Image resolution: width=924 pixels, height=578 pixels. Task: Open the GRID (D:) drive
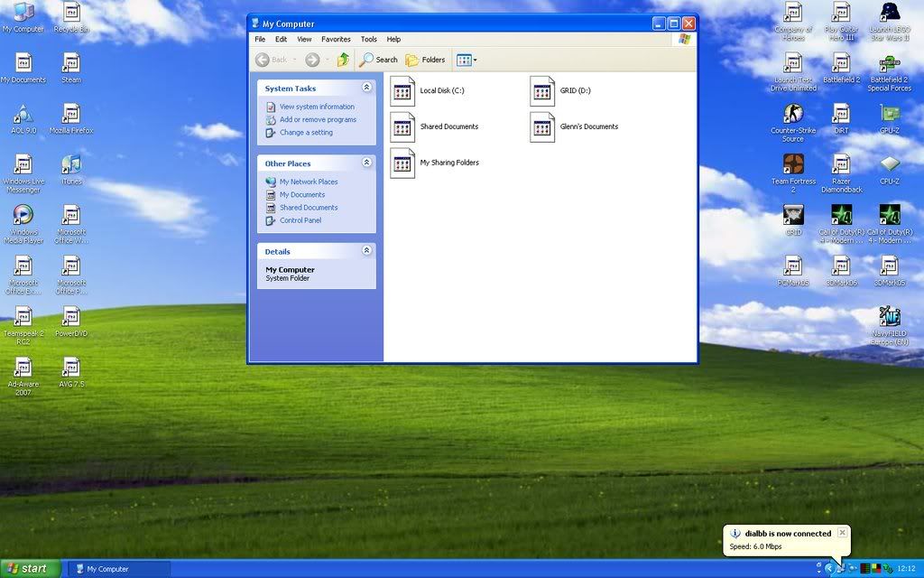tap(559, 91)
